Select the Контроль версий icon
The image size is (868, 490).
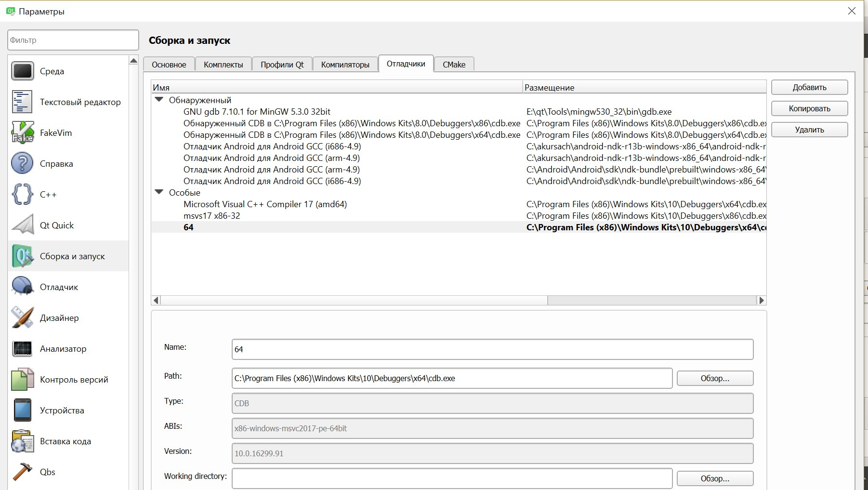tap(23, 380)
